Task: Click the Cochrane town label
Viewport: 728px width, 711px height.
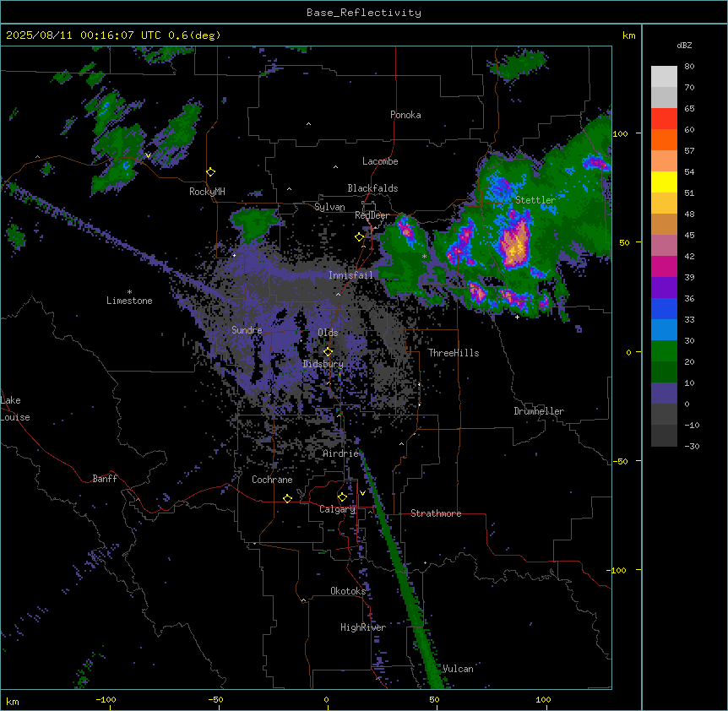Action: click(x=272, y=480)
